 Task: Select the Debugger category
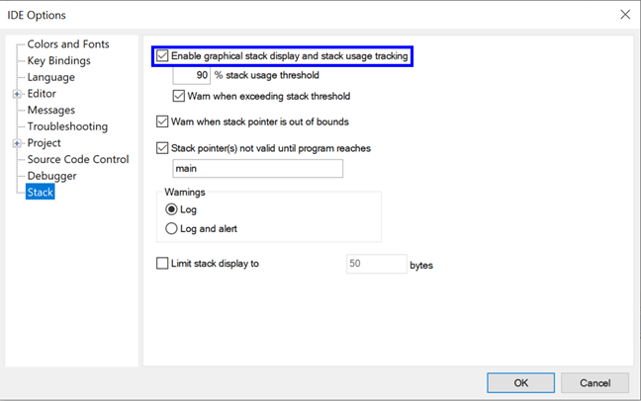(52, 176)
